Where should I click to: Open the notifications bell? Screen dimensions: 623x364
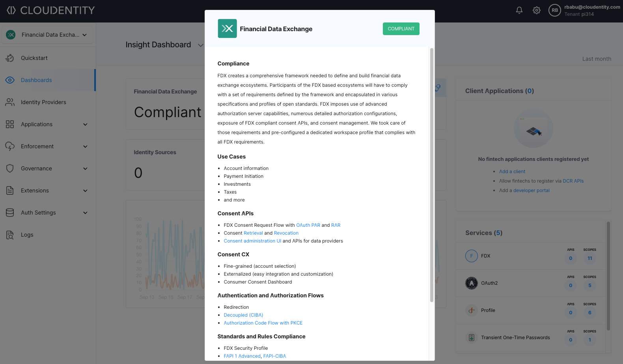click(x=519, y=10)
